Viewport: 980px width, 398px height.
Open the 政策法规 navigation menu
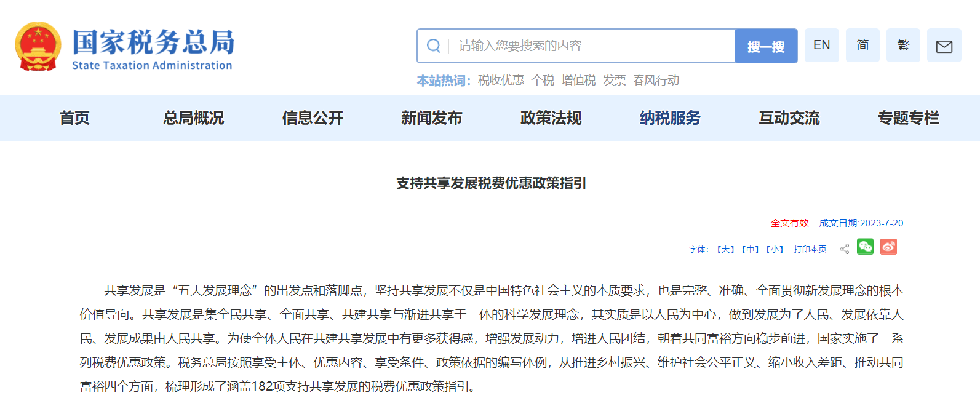[x=551, y=118]
